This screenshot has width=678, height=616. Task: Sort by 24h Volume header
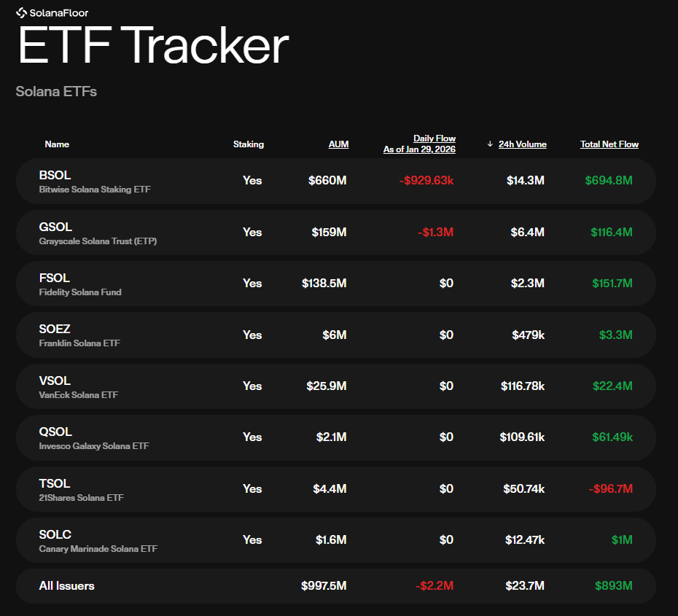(x=522, y=144)
